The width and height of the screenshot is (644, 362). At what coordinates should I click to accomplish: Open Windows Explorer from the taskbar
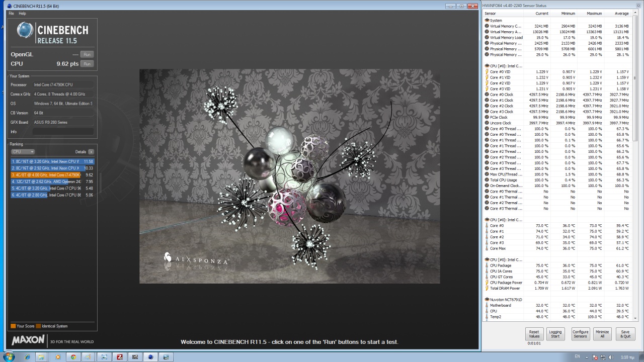41,357
